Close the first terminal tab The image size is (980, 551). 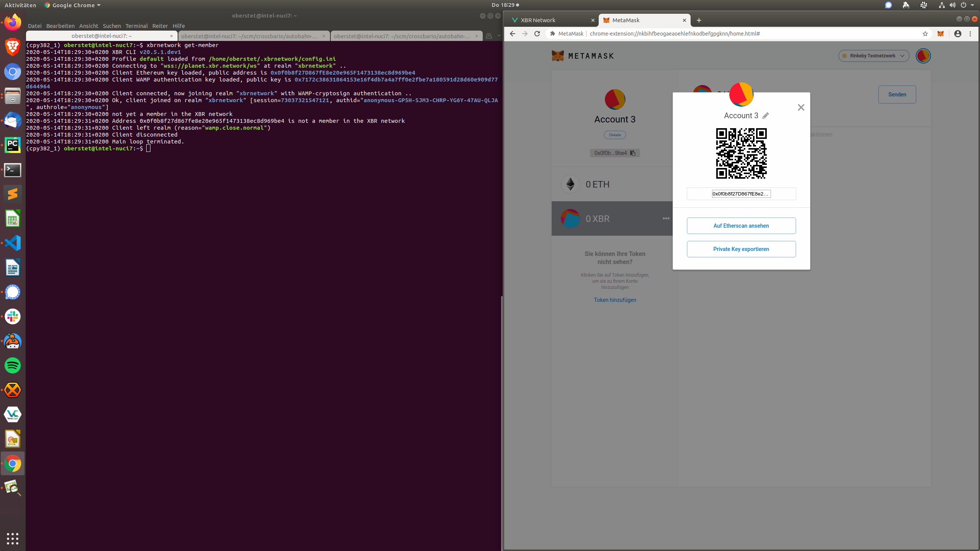(171, 36)
